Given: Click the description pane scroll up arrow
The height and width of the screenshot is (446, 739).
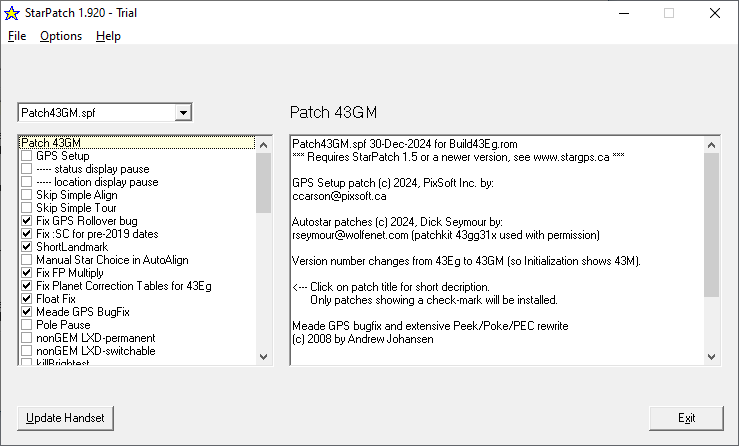Looking at the screenshot, I should (711, 145).
